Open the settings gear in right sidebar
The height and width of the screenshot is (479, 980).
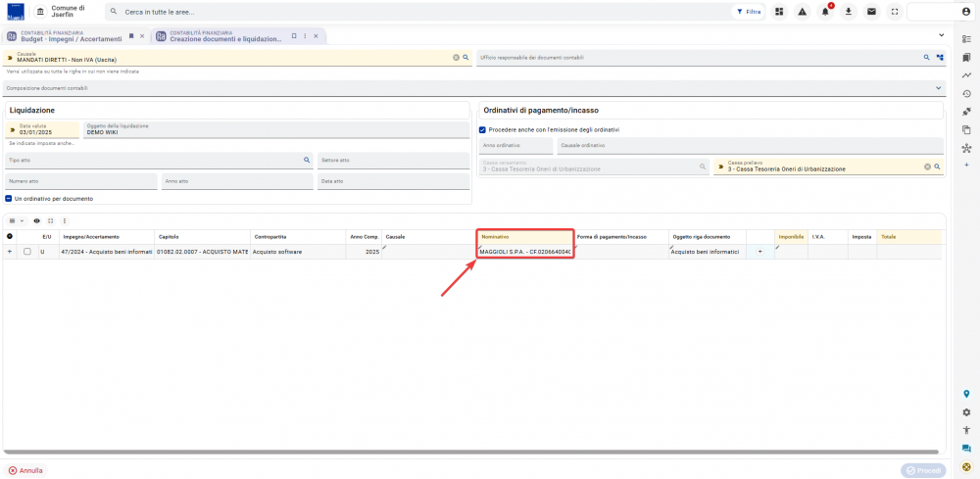point(966,412)
